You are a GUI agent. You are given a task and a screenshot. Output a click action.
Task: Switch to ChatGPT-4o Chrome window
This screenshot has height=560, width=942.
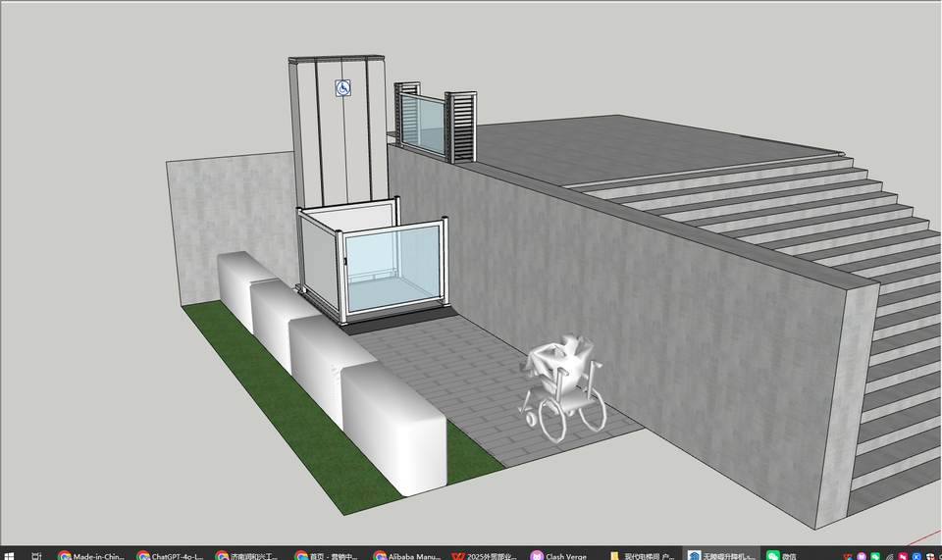(170, 556)
